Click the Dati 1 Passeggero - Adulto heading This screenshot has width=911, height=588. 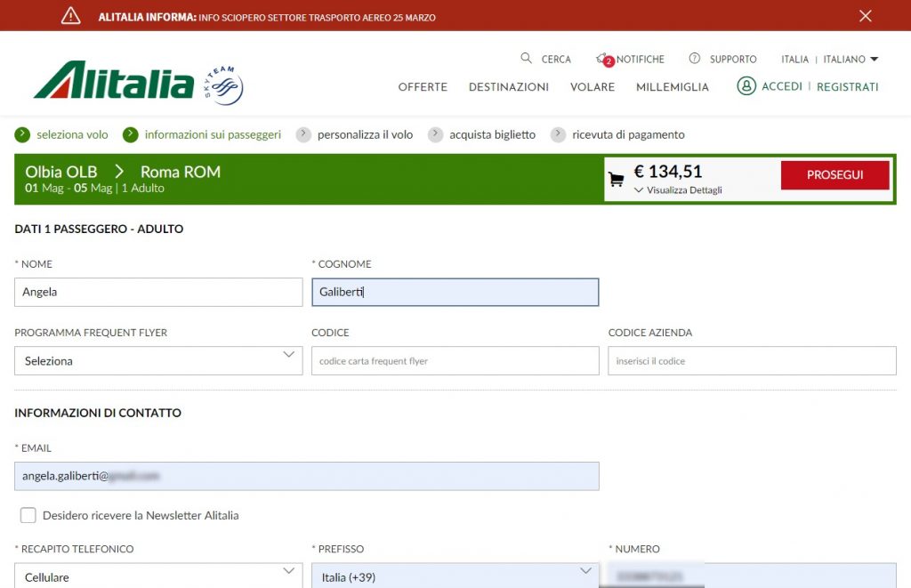click(x=99, y=229)
